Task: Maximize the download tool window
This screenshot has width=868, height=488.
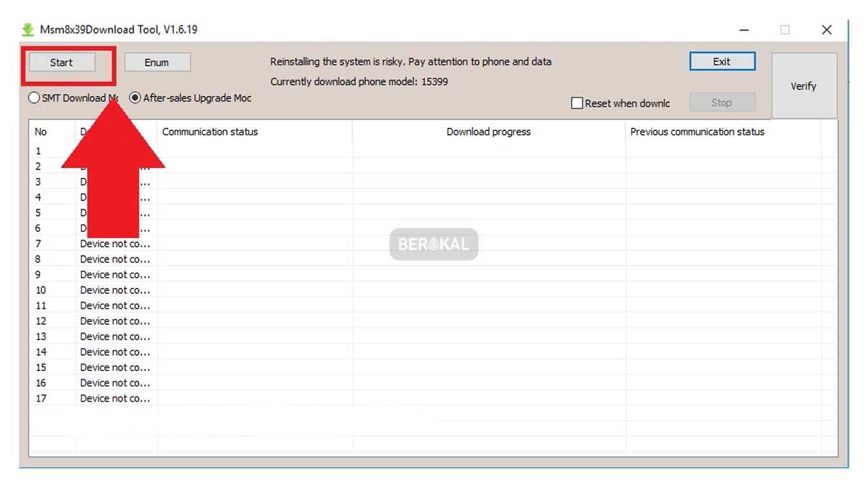Action: [x=785, y=30]
